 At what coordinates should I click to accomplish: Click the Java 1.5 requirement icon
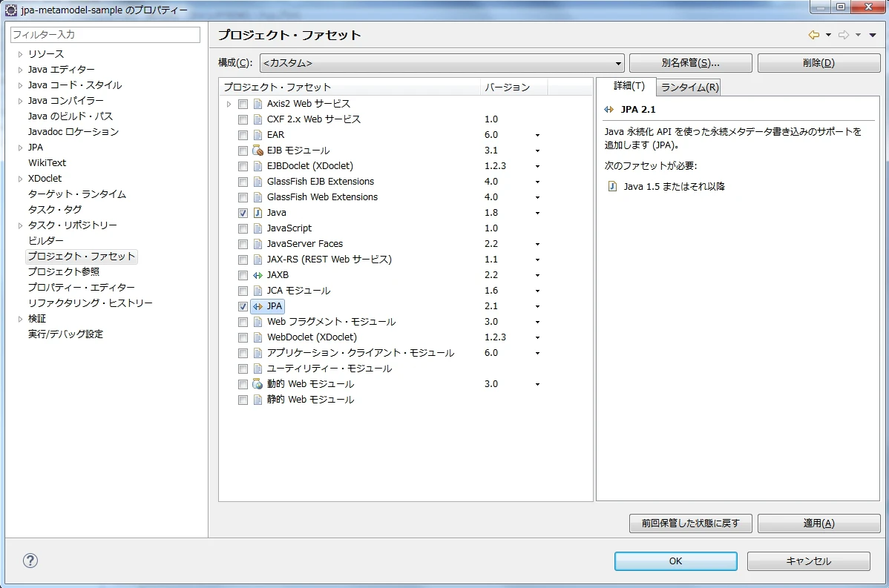click(612, 186)
